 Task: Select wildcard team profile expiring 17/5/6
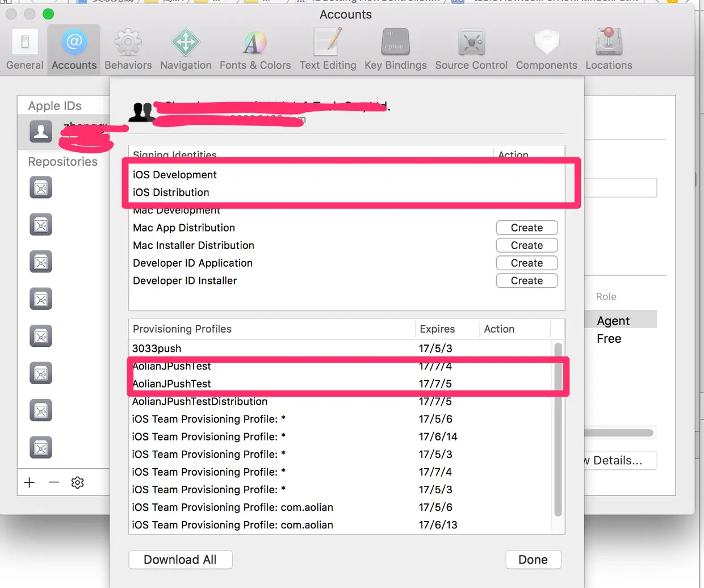(x=341, y=419)
